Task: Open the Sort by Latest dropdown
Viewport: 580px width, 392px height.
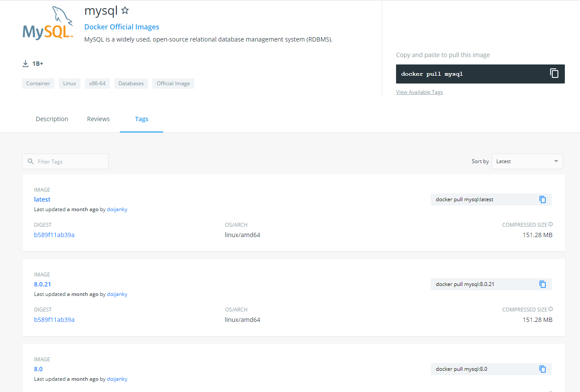Action: click(x=527, y=161)
